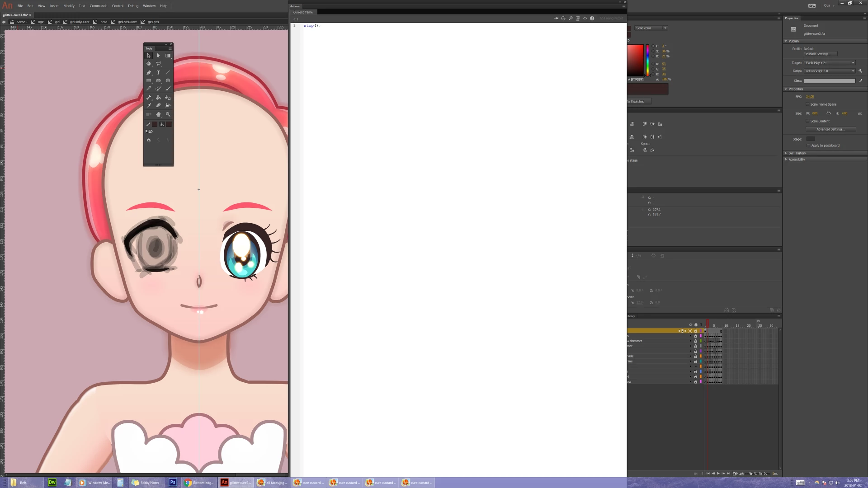
Task: Select the Pen tool in Tools panel
Action: [x=149, y=73]
